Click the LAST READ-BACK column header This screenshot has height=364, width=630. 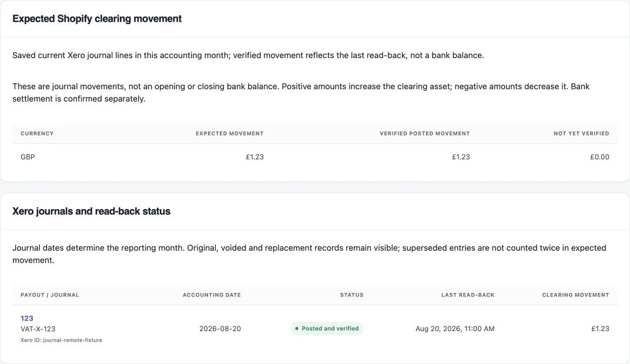(x=468, y=295)
